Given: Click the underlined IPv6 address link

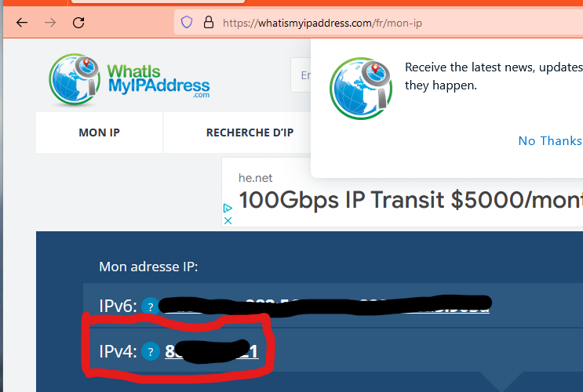Looking at the screenshot, I should point(326,307).
